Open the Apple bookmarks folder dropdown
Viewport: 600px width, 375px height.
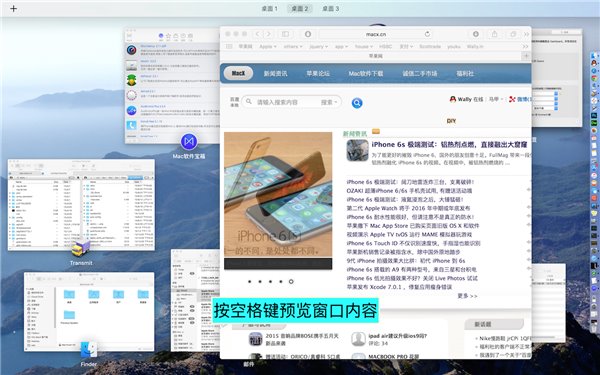point(267,46)
